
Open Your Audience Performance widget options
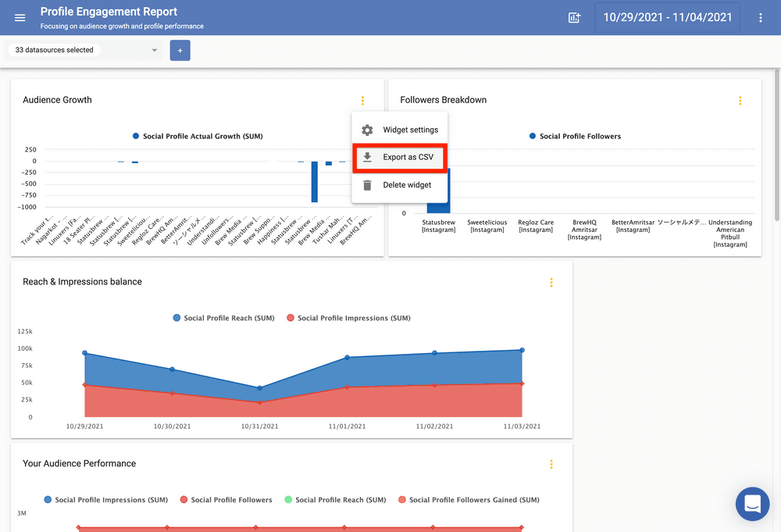551,464
